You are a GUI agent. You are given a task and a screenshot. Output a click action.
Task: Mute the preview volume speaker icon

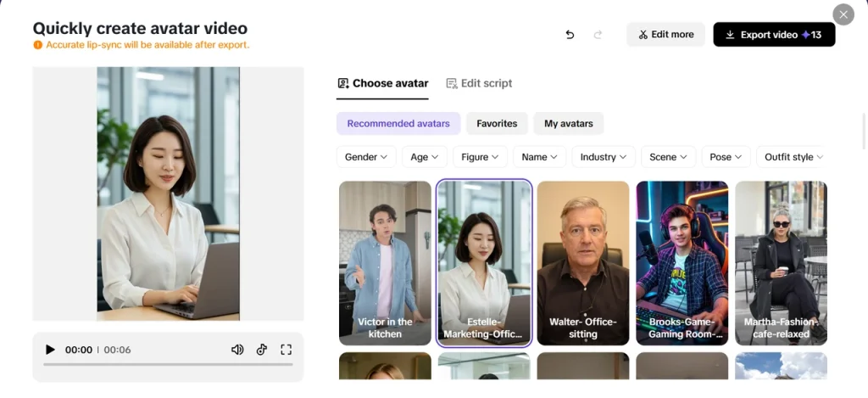pos(237,350)
